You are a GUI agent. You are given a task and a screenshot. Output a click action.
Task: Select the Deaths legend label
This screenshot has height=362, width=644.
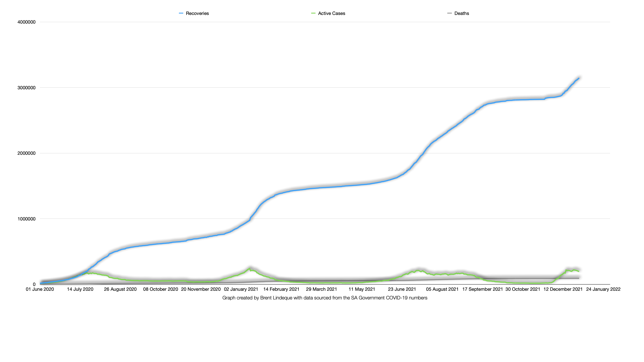click(x=461, y=13)
